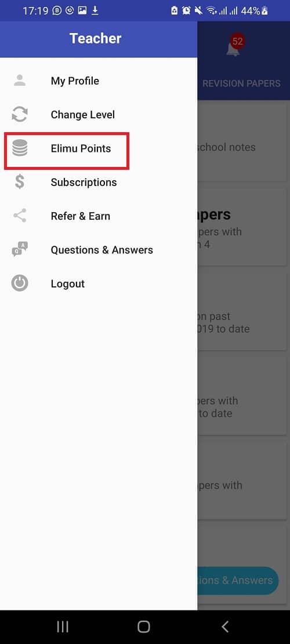Choose Refer & Earn menu entry
290x644 pixels.
point(99,216)
